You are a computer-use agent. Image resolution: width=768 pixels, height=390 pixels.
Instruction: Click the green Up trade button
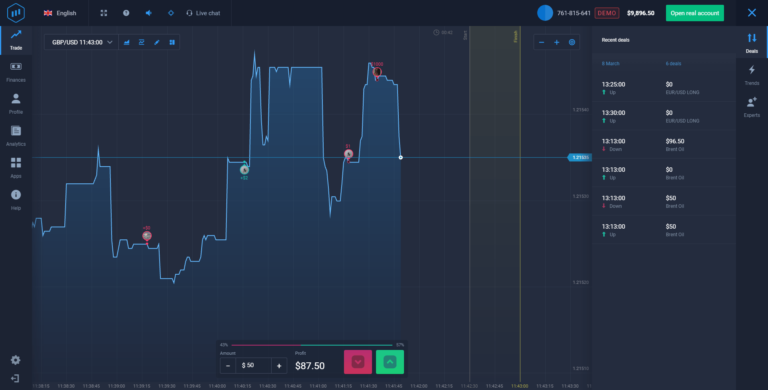(x=390, y=362)
